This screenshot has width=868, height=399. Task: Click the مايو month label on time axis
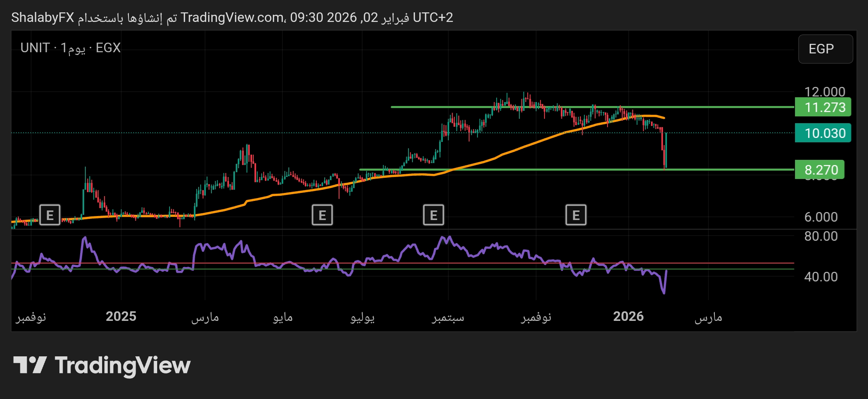283,317
